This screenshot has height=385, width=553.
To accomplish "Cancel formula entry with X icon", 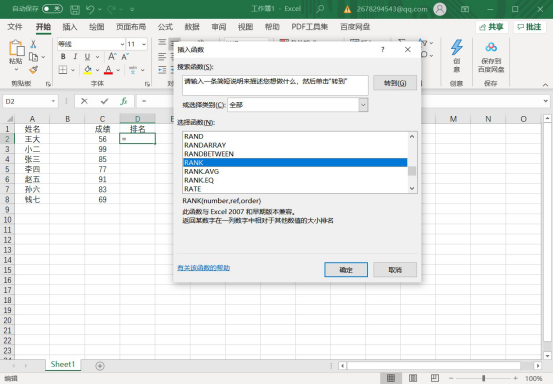I will (84, 102).
